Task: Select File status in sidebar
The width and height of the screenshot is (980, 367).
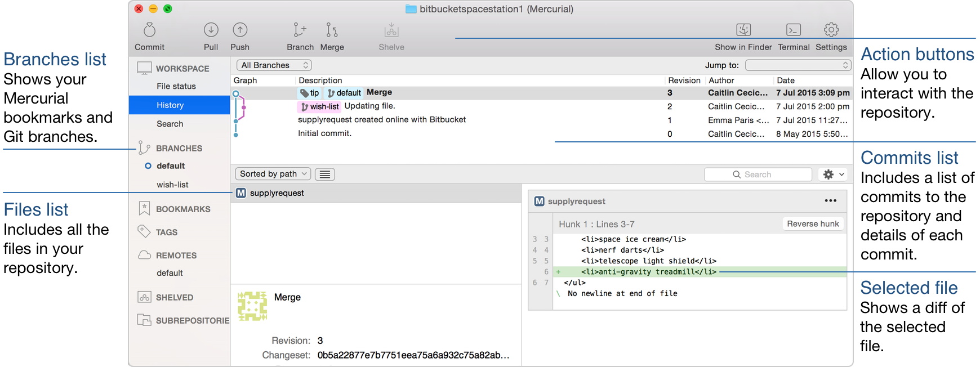Action: [x=176, y=86]
